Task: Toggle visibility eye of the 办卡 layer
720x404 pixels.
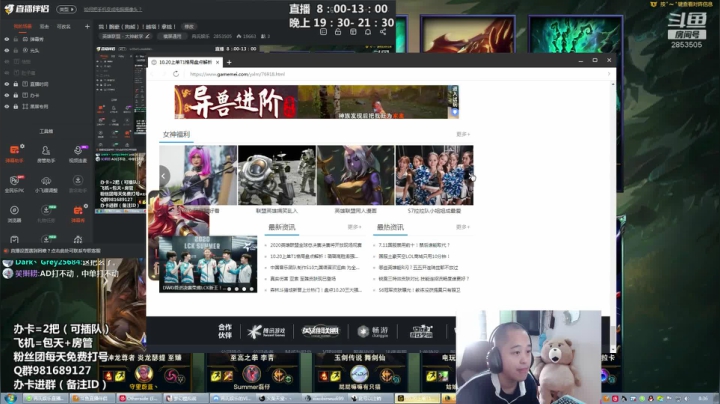Action: (6, 95)
